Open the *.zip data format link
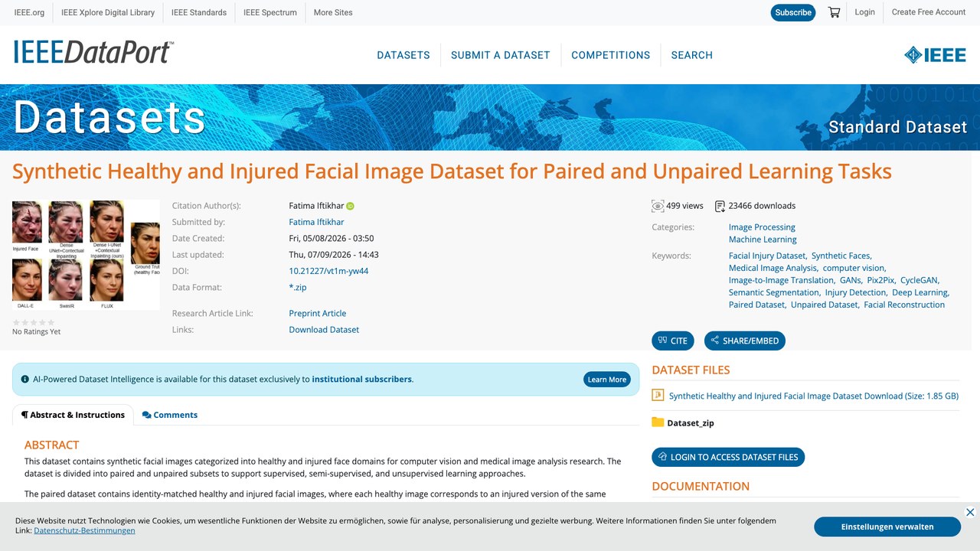This screenshot has height=551, width=980. point(298,288)
